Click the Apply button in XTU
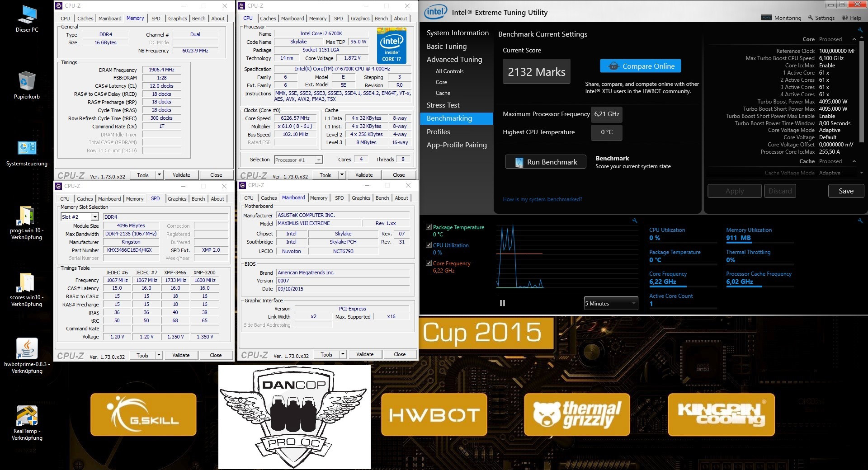The image size is (868, 470). click(x=735, y=191)
